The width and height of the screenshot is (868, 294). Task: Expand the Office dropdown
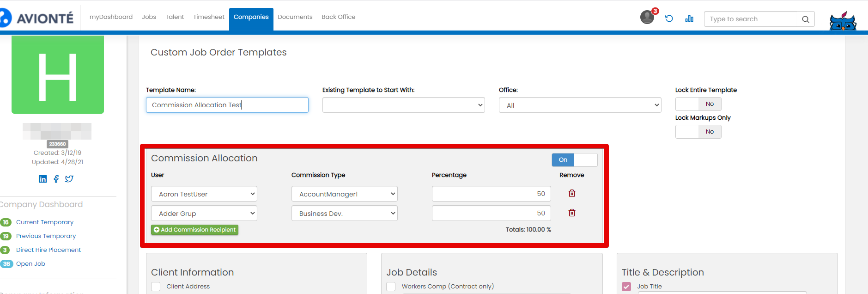[580, 105]
